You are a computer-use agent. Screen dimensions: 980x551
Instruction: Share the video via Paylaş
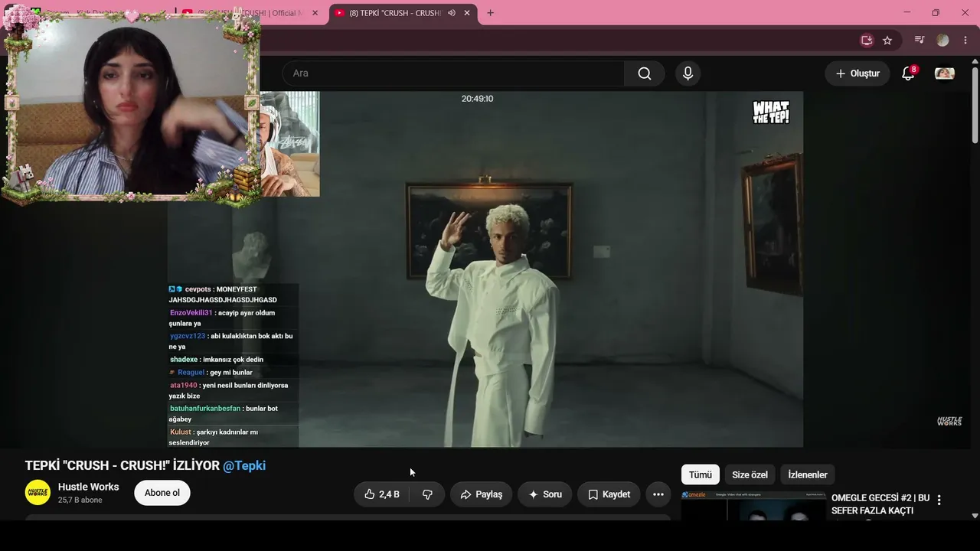pos(482,494)
